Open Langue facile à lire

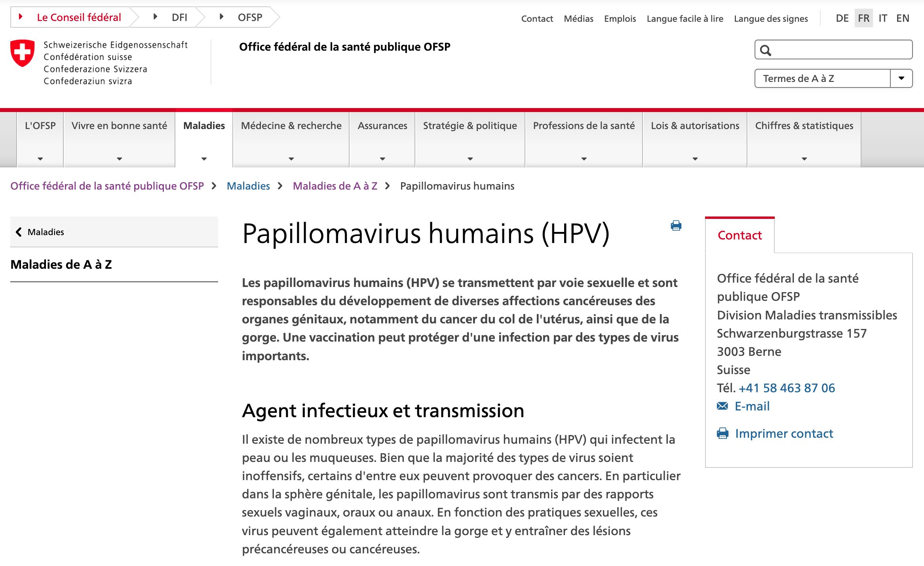[x=685, y=19]
